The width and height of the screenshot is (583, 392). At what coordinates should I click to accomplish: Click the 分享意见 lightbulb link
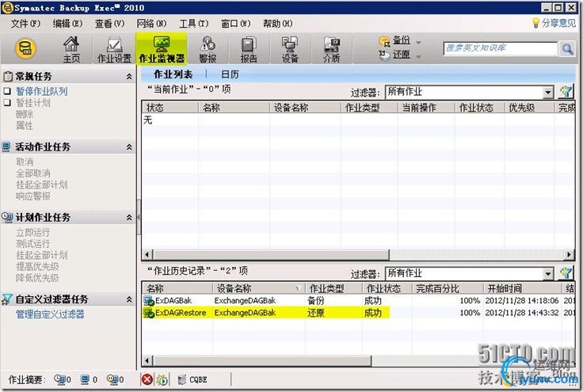click(554, 23)
